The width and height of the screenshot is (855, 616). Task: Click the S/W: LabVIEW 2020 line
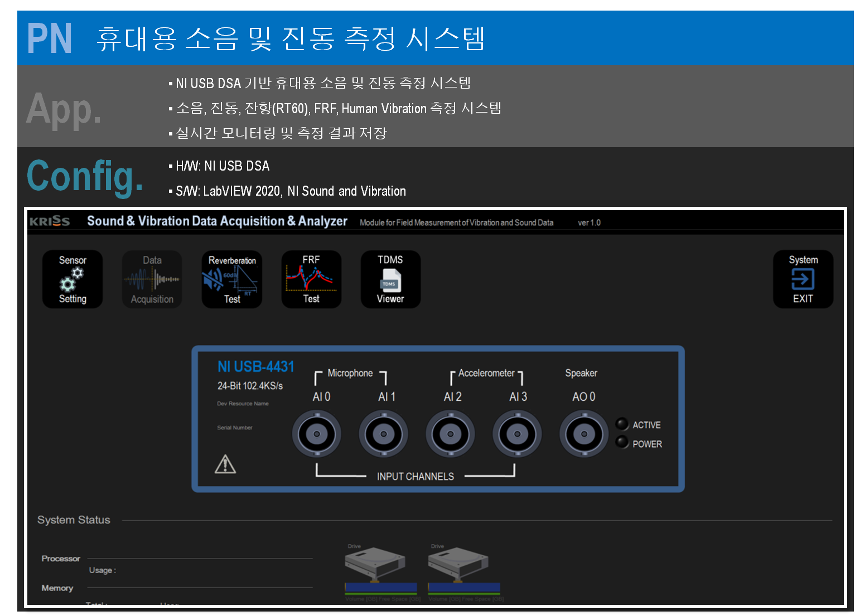coord(291,191)
